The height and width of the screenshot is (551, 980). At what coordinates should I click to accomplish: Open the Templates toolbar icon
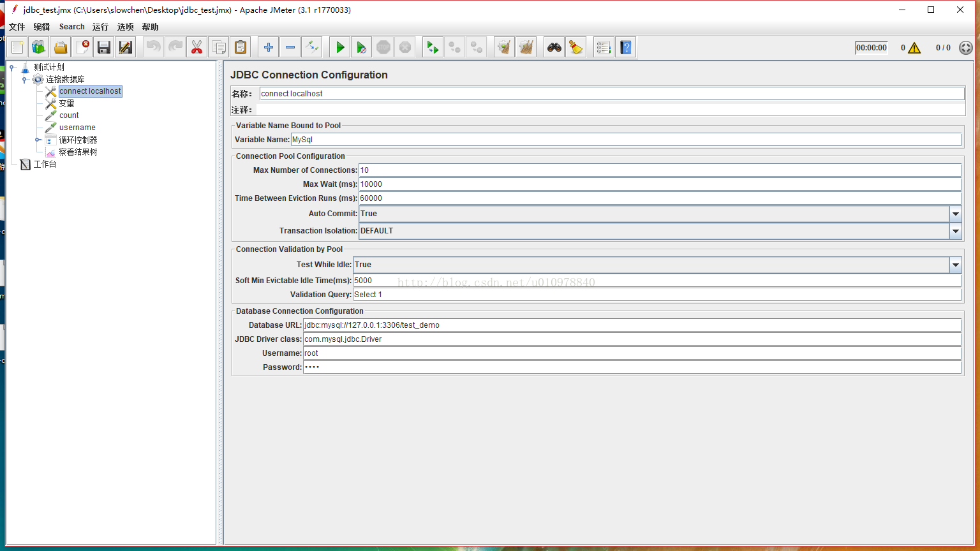coord(39,47)
